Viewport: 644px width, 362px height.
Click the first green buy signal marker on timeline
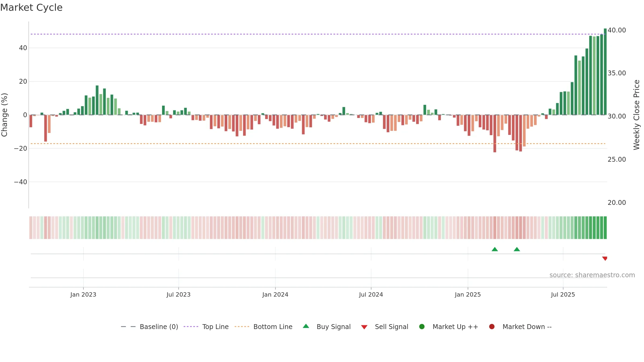click(x=495, y=249)
